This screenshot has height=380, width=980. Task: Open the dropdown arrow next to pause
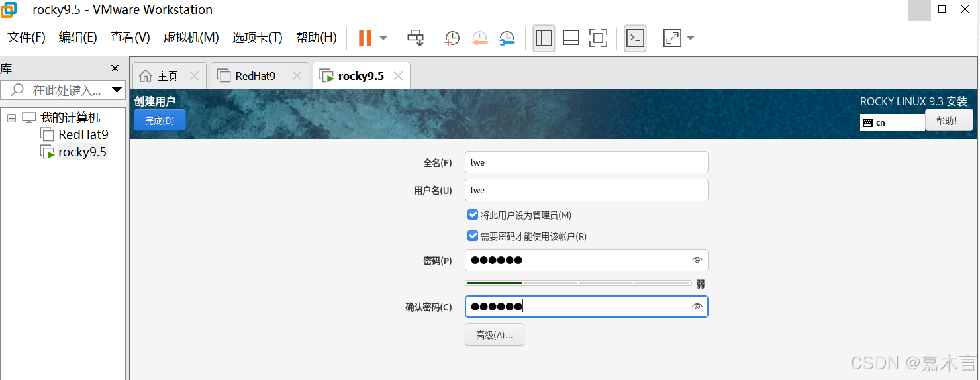(383, 38)
